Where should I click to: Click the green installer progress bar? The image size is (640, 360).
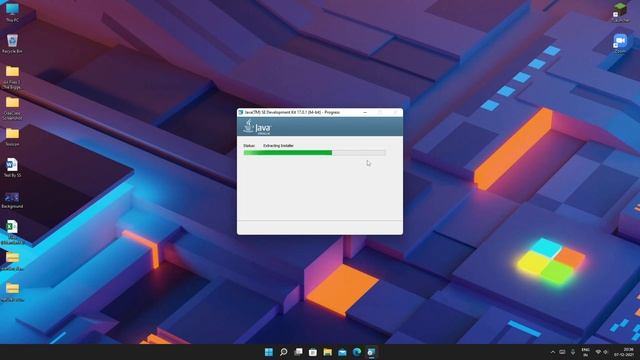315,153
